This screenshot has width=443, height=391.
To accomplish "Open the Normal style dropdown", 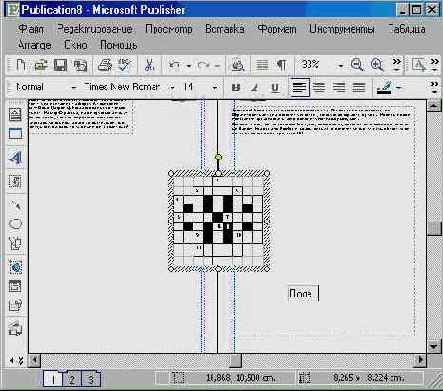I will 74,88.
